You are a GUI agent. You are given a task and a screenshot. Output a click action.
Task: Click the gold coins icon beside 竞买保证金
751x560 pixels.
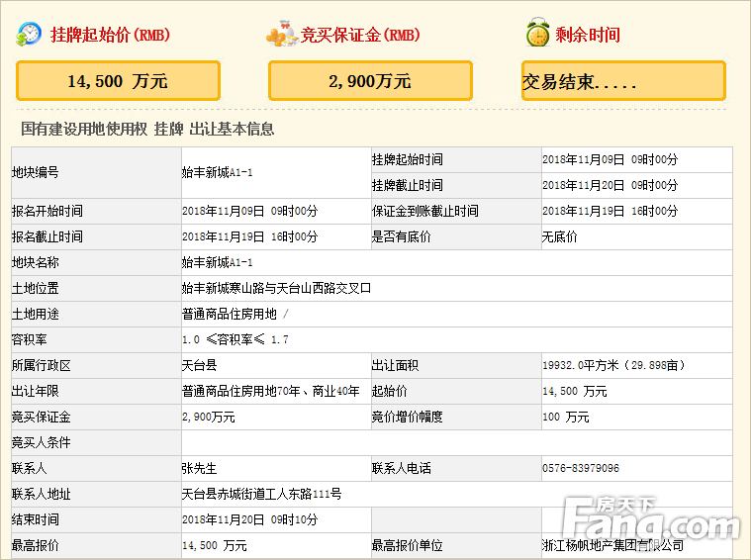click(281, 35)
